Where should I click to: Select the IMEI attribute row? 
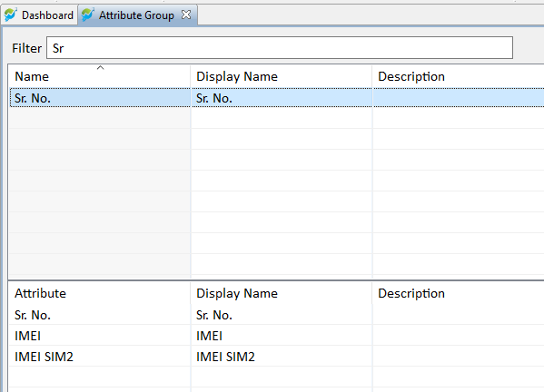click(x=277, y=336)
